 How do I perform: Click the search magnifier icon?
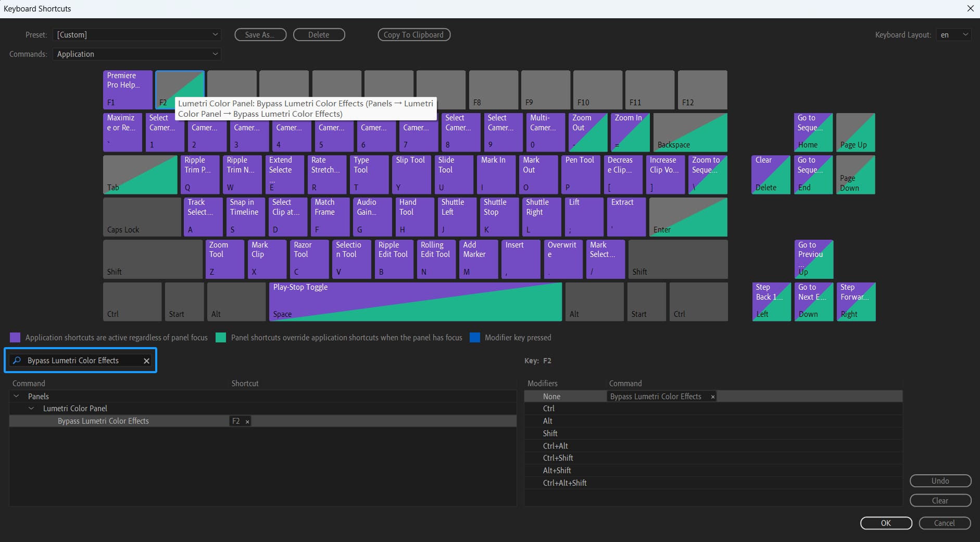(x=17, y=360)
